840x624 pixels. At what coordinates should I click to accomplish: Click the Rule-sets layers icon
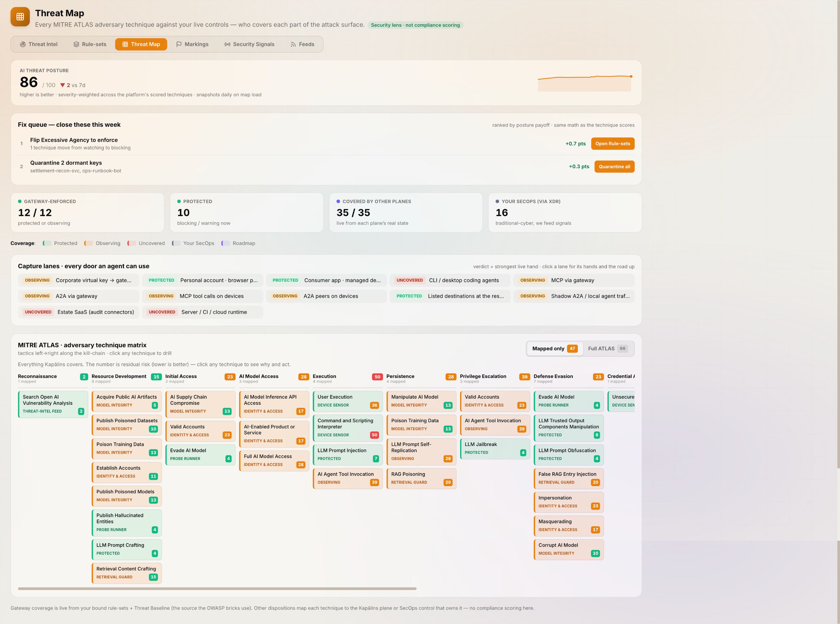click(76, 44)
